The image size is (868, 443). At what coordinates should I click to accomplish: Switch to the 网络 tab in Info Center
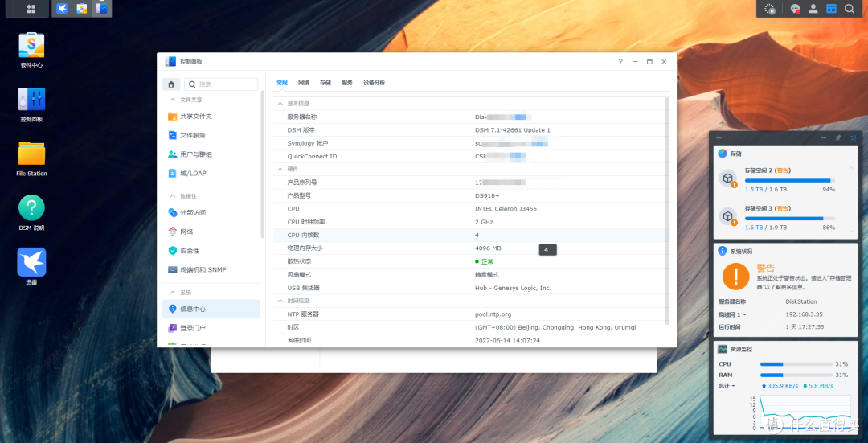(x=303, y=83)
